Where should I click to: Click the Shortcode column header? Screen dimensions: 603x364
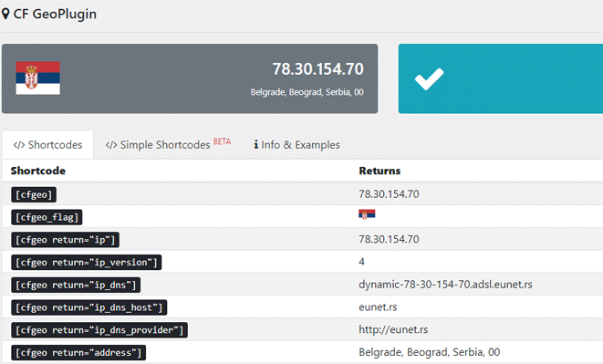[38, 171]
